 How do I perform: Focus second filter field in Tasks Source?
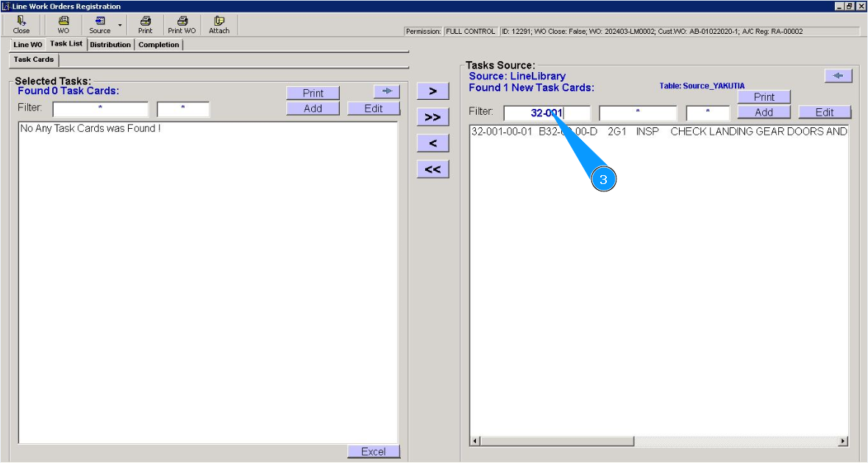click(x=638, y=113)
